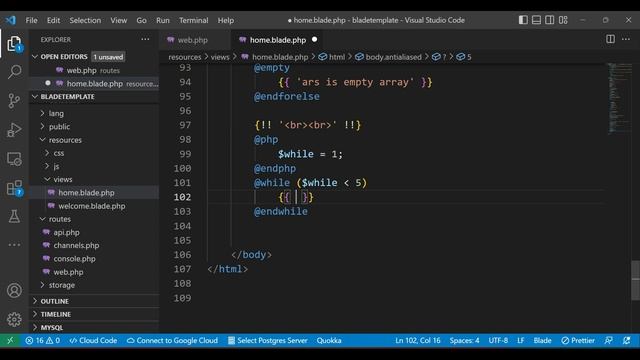Image resolution: width=640 pixels, height=360 pixels.
Task: Collapse the views folder
Action: coord(62,179)
